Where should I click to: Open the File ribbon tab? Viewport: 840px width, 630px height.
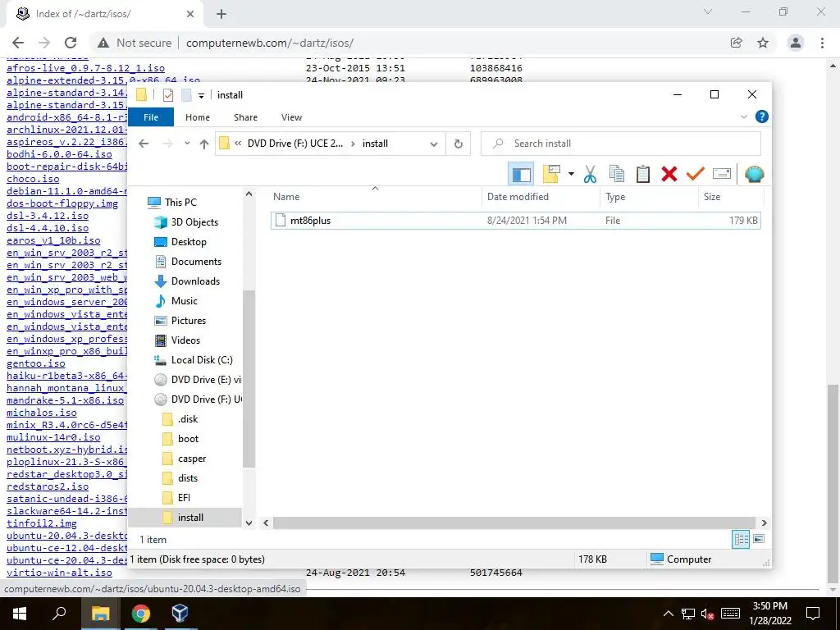point(151,117)
